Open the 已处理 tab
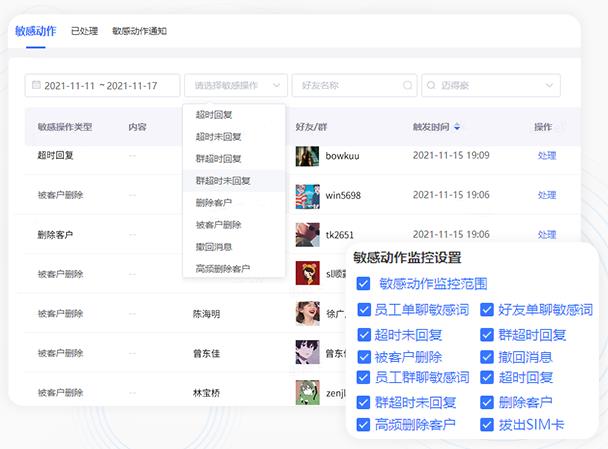The width and height of the screenshot is (608, 449). point(85,31)
